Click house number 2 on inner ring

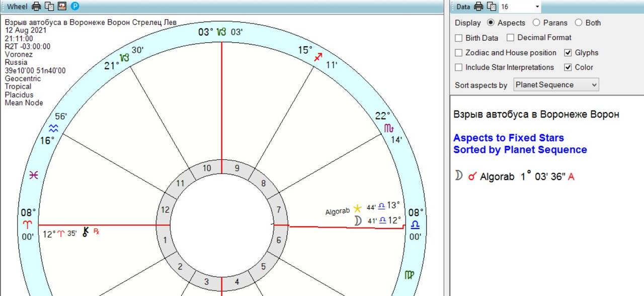pyautogui.click(x=180, y=267)
